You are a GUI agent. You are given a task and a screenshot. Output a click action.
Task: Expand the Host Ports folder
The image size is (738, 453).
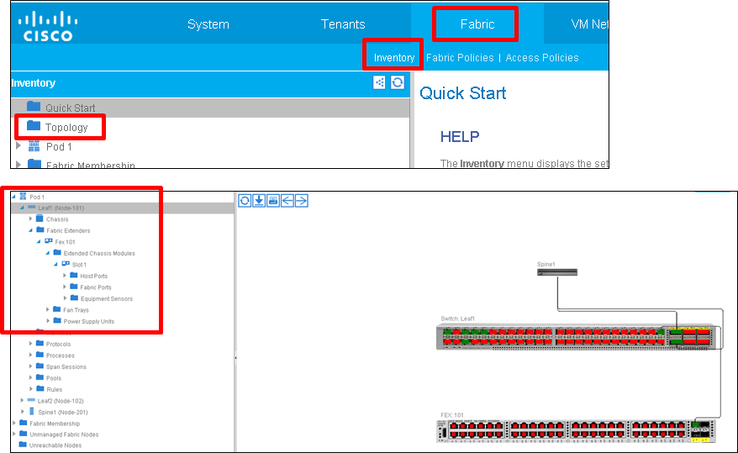(65, 275)
